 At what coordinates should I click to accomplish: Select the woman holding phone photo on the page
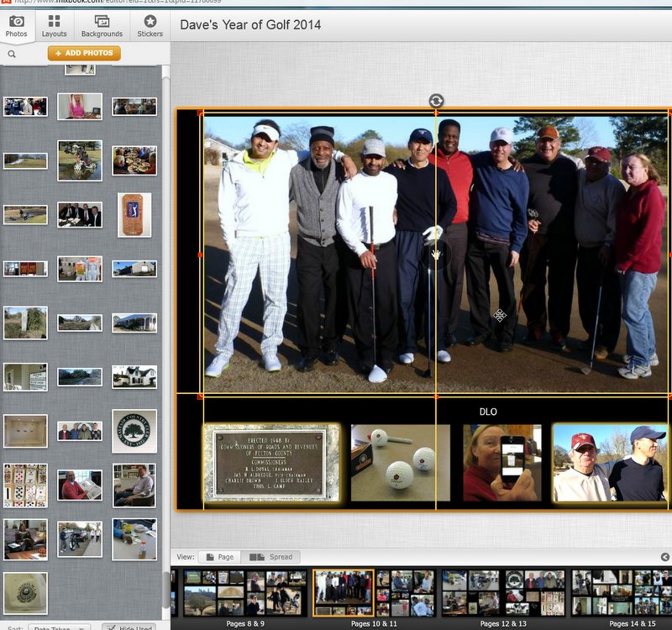pos(502,463)
